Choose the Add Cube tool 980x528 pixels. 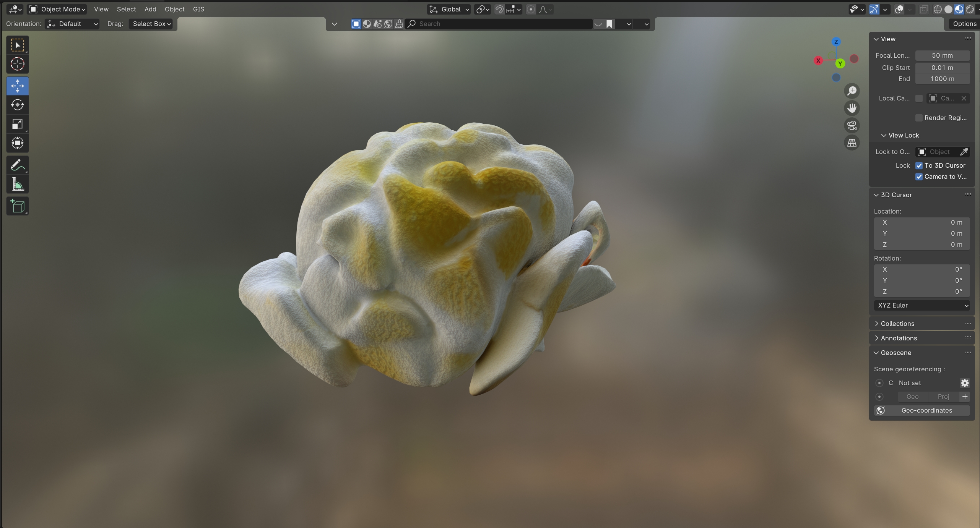pyautogui.click(x=17, y=206)
